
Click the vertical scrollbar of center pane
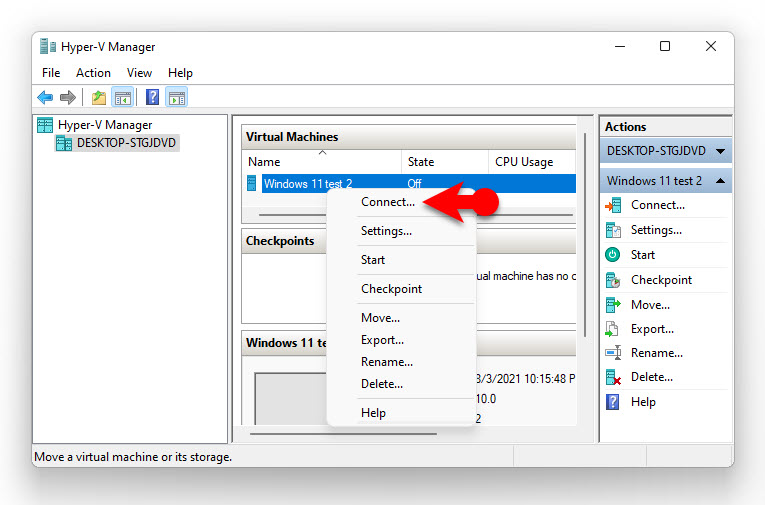(x=584, y=235)
